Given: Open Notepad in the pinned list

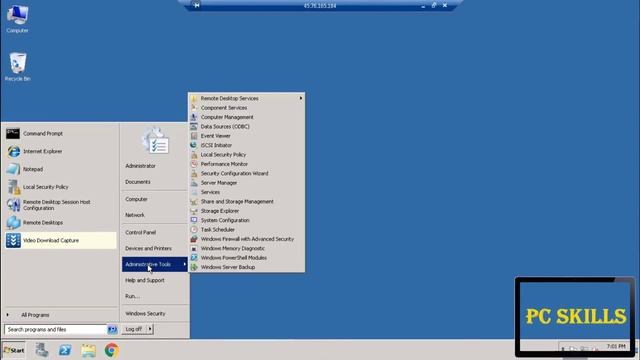Looking at the screenshot, I should pos(60,169).
